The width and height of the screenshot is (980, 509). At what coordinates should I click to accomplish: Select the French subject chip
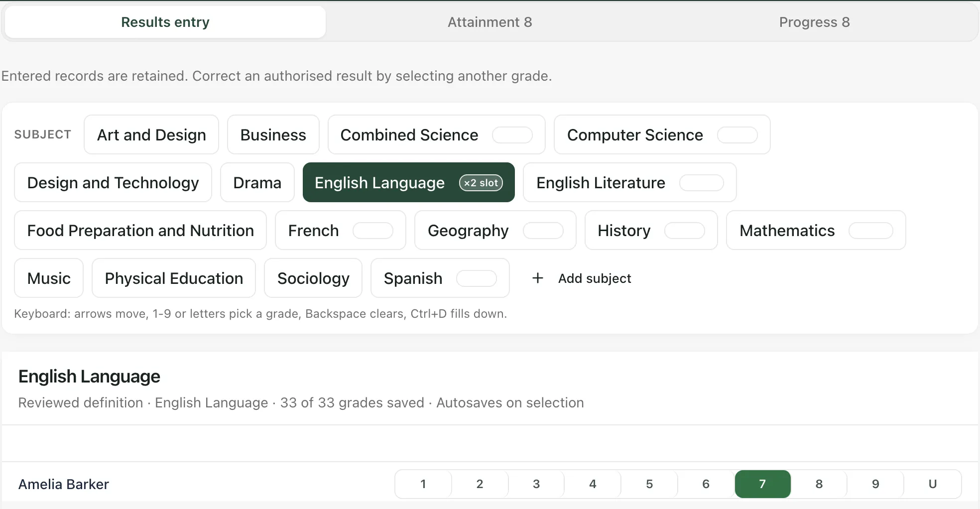point(340,230)
